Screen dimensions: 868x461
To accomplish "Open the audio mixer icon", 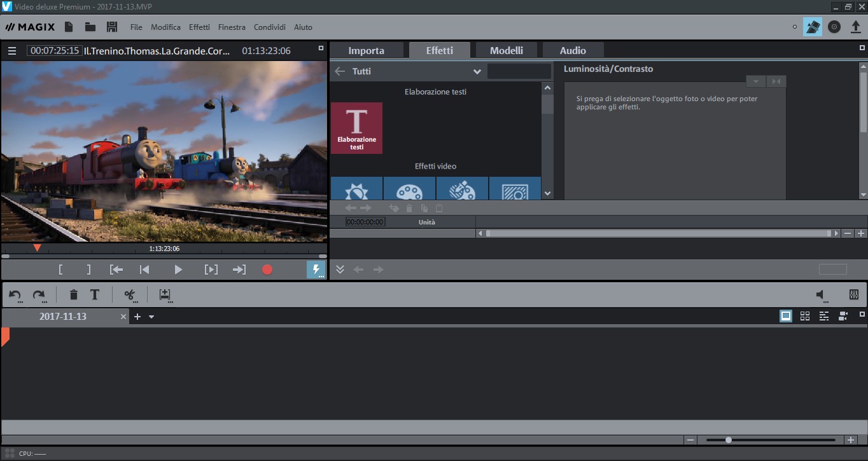I will [x=854, y=294].
